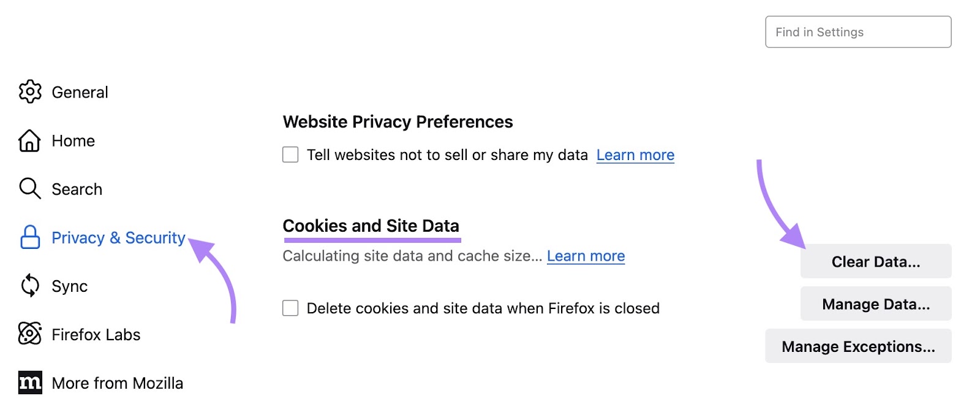Select the Home icon in the sidebar

coord(29,141)
